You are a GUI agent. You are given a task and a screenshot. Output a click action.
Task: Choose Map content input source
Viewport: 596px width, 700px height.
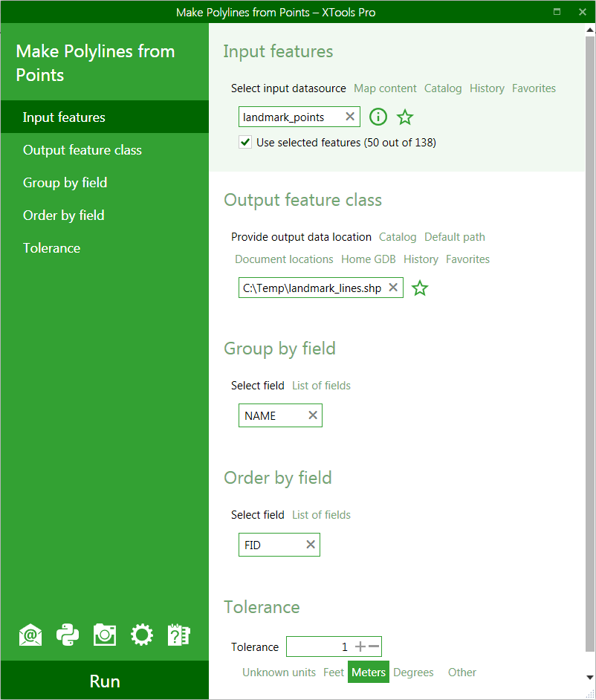(x=385, y=88)
